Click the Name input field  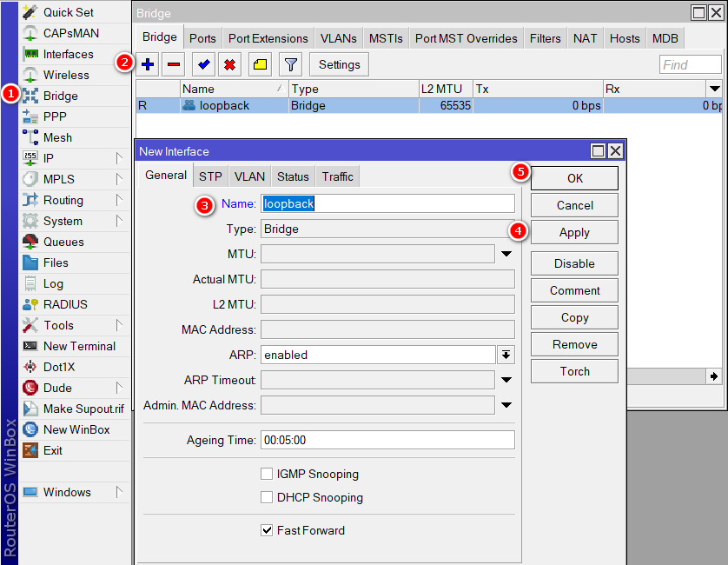(x=387, y=203)
